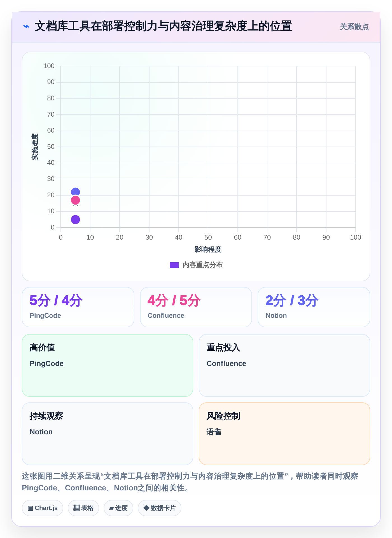The width and height of the screenshot is (392, 538).
Task: Select the PingCode 5分 / 4分 score card
Action: click(78, 307)
